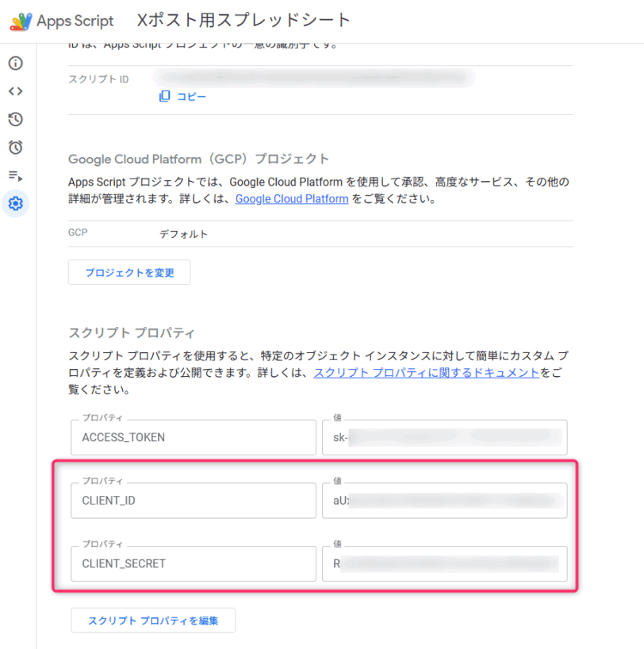Open the Editor code icon in sidebar

click(x=16, y=91)
